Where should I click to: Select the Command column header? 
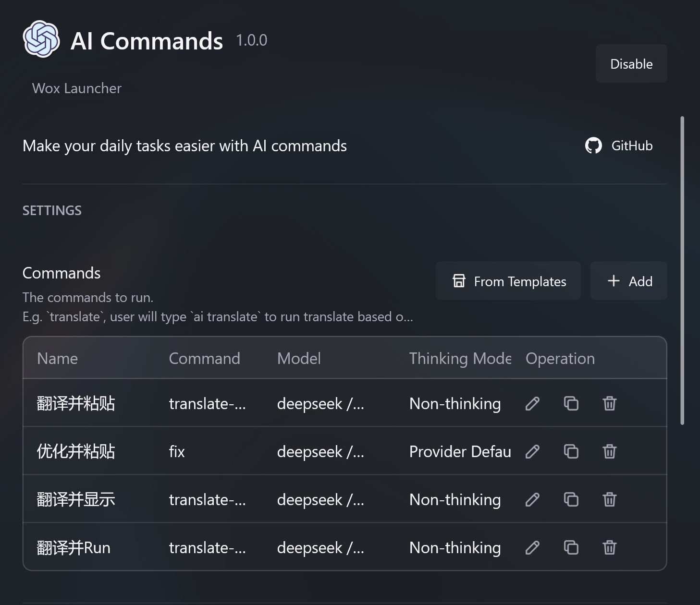pos(205,358)
